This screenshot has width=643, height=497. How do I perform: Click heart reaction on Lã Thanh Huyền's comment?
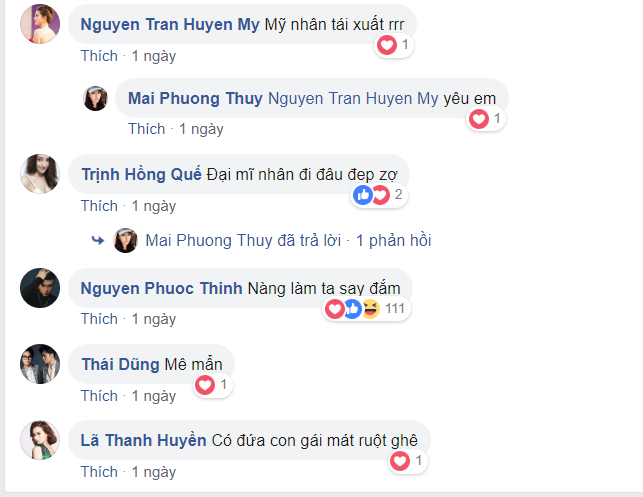400,461
